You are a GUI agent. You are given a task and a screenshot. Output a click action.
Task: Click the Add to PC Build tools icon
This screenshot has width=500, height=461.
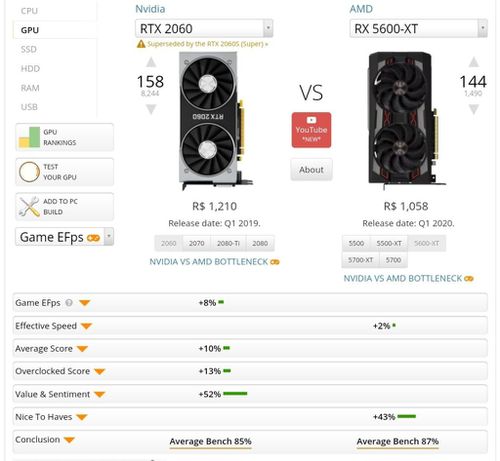[29, 206]
